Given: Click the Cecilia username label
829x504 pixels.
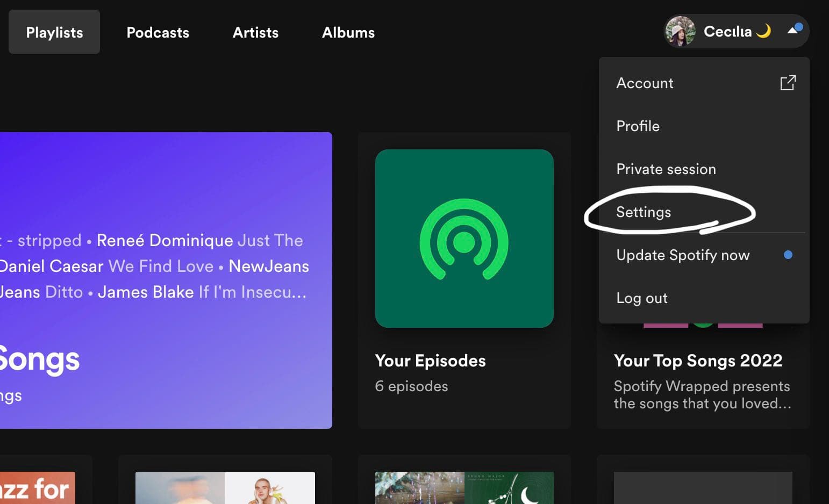Looking at the screenshot, I should (727, 31).
